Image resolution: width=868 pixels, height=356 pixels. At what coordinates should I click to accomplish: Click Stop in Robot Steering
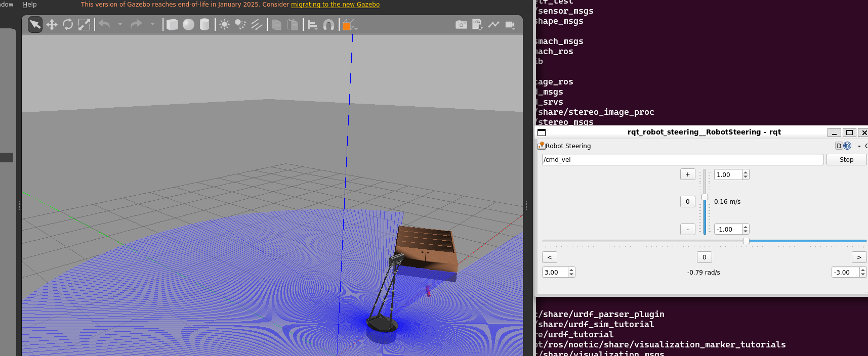pos(846,159)
